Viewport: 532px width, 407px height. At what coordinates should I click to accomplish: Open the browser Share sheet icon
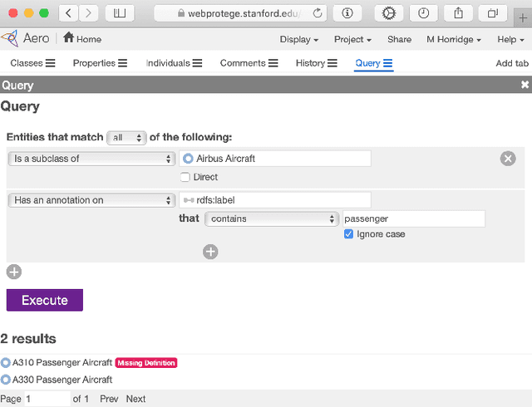pyautogui.click(x=458, y=13)
